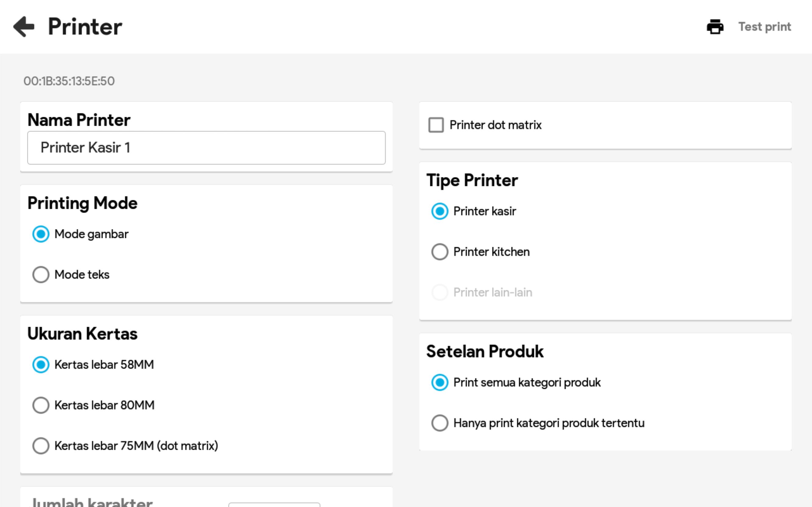Edit the Nama Printer text field
The width and height of the screenshot is (812, 507).
tap(206, 148)
